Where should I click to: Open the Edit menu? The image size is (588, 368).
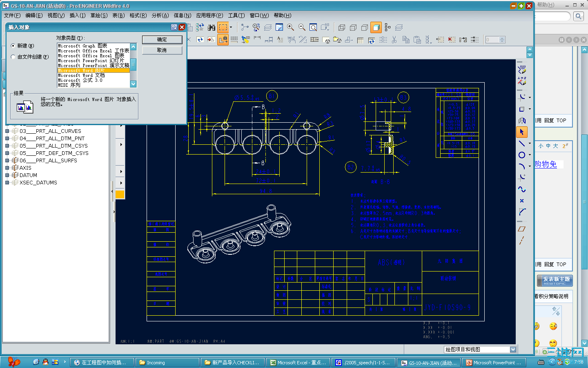(x=34, y=16)
